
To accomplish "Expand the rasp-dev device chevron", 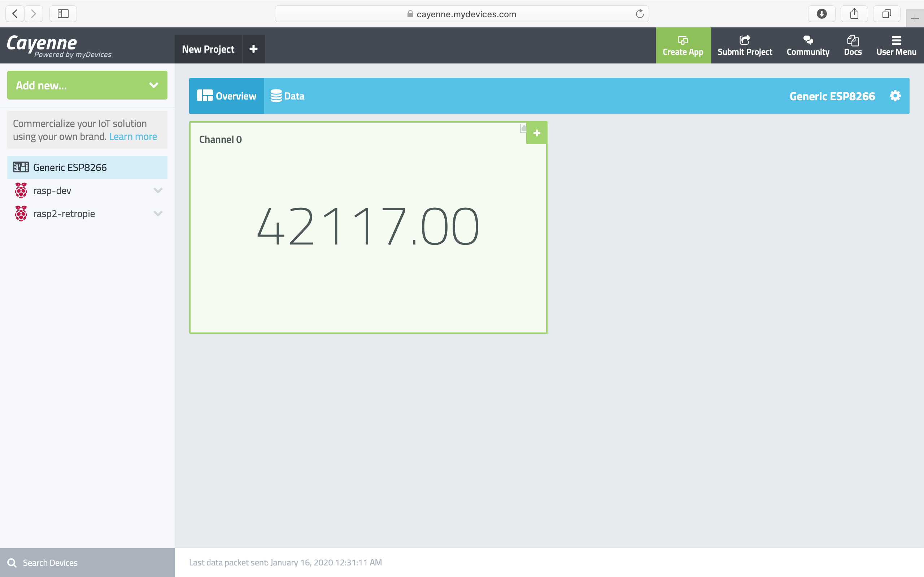I will (x=158, y=190).
